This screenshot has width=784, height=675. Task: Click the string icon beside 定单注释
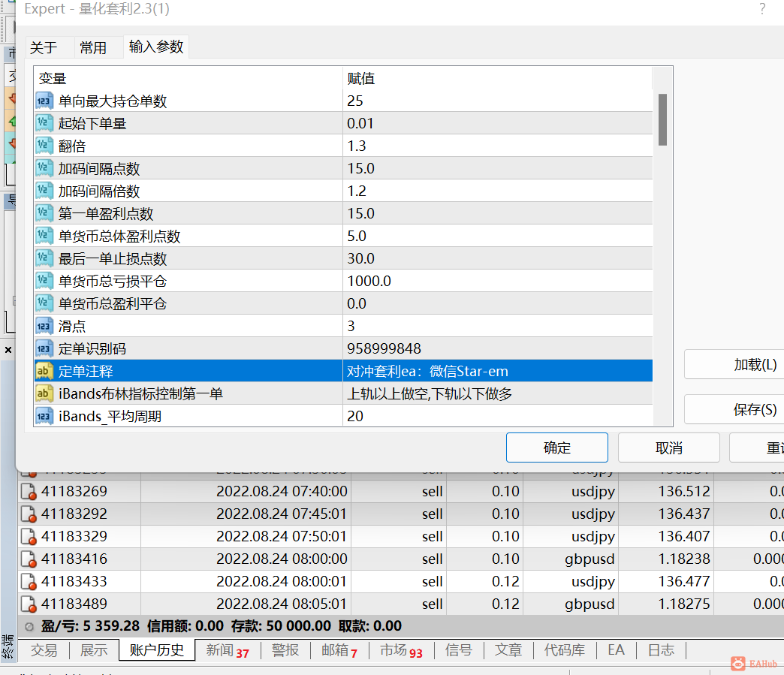pos(44,371)
